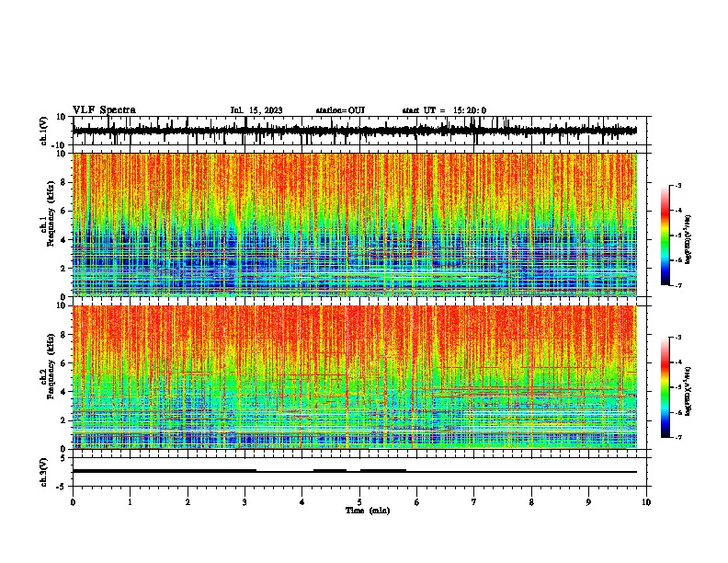The width and height of the screenshot is (728, 563).
Task: Click time-axis tick label "5"
Action: click(x=359, y=502)
